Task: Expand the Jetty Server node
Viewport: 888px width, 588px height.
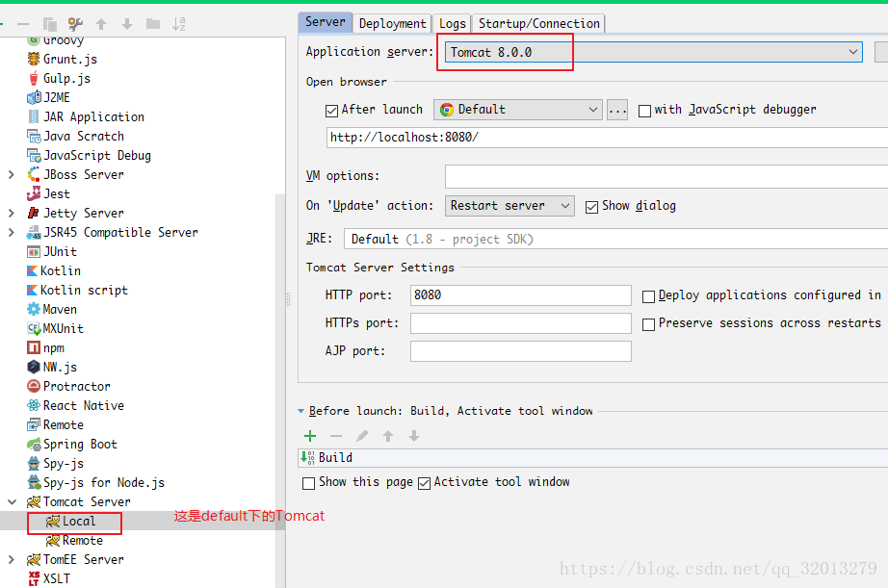Action: [x=12, y=214]
